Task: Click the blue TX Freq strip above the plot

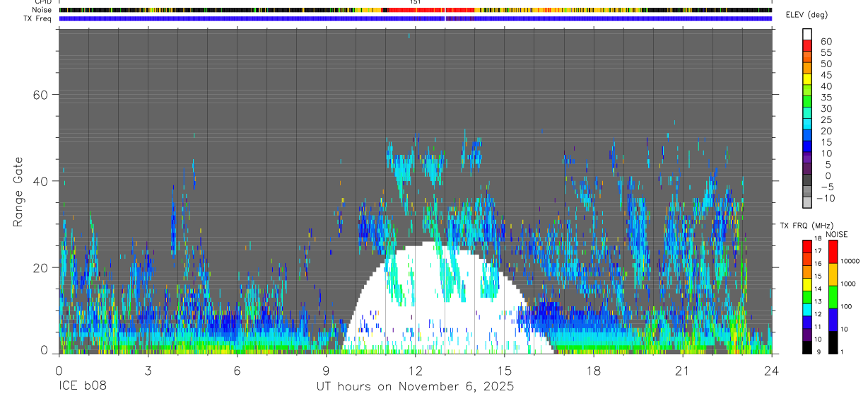Action: click(x=415, y=18)
